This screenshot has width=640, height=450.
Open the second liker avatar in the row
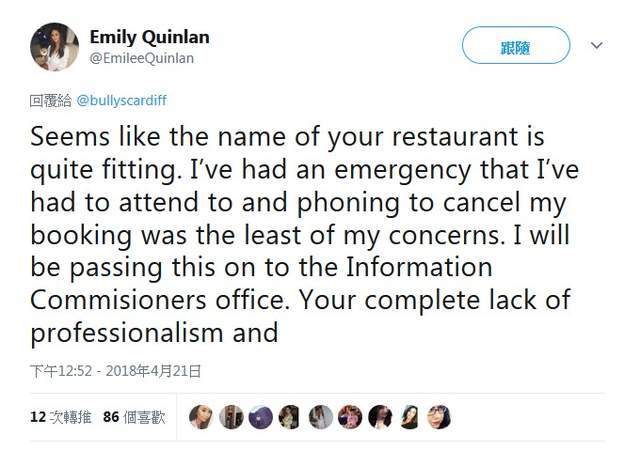click(231, 417)
